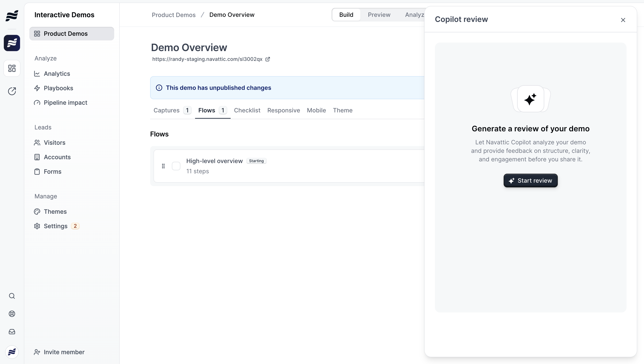The image size is (644, 364).
Task: Switch to the Theme tab
Action: 342,110
